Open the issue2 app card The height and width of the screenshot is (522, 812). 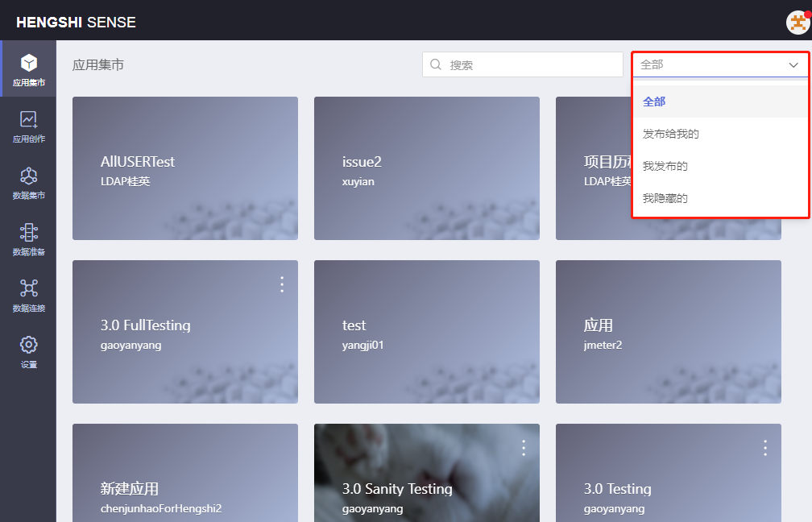[x=427, y=168]
